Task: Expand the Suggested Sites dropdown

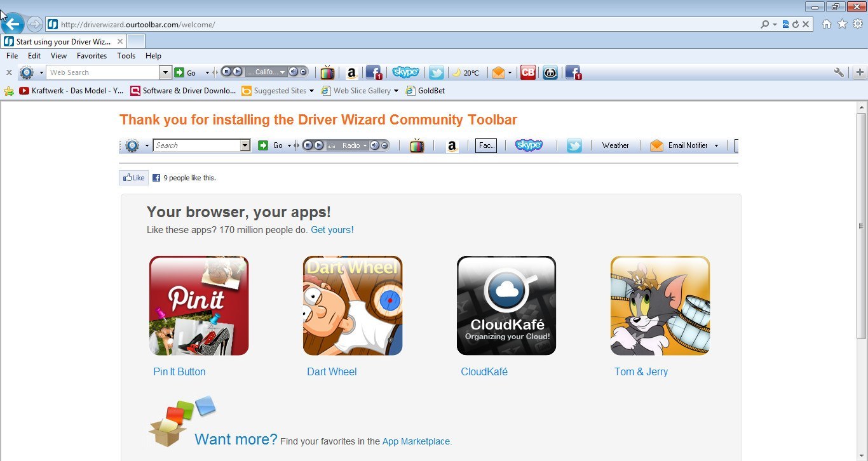Action: [311, 91]
